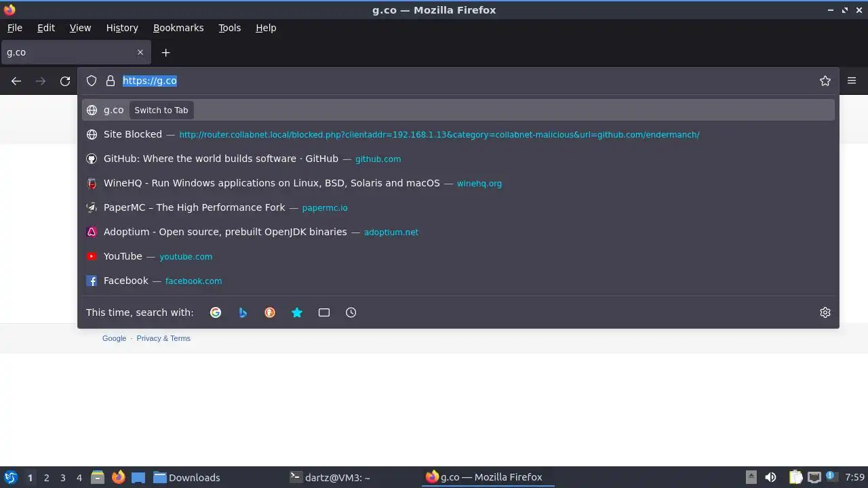Click the clipboard icon in system tray

(795, 477)
